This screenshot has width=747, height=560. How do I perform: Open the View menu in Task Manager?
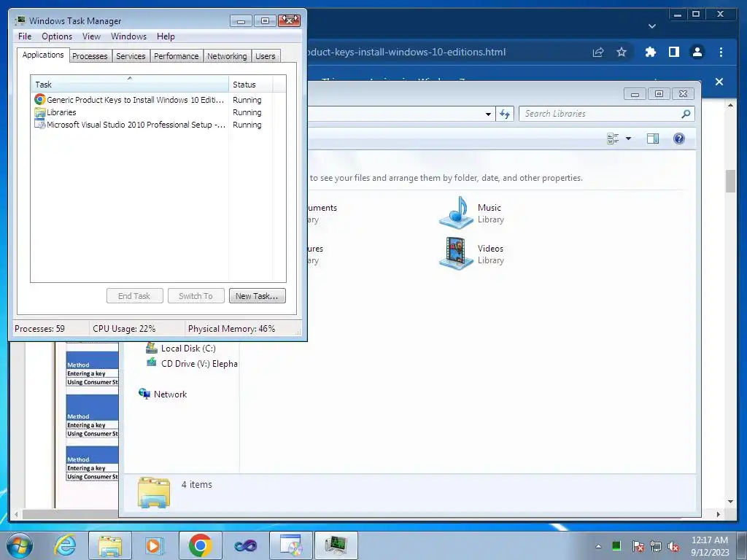[91, 36]
